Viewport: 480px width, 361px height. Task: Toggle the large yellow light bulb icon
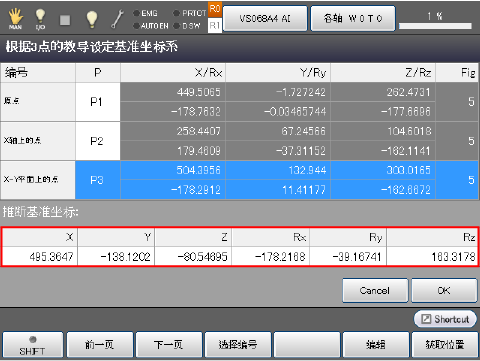[92, 19]
